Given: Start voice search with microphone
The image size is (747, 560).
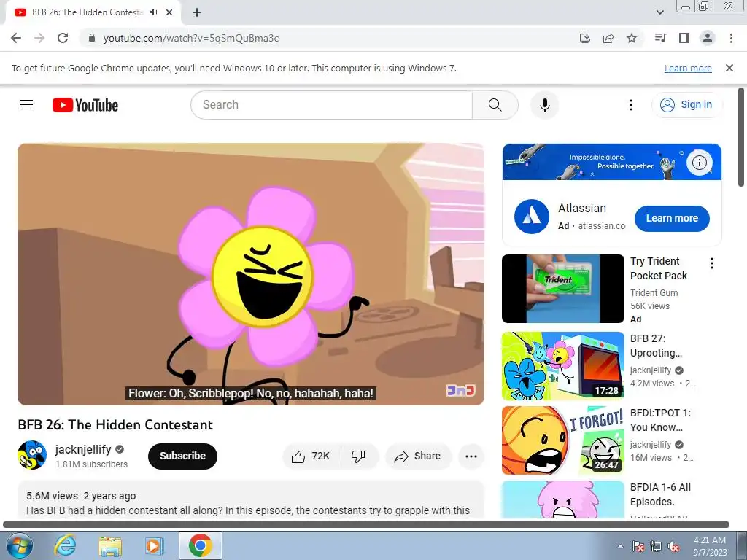Looking at the screenshot, I should pyautogui.click(x=544, y=105).
